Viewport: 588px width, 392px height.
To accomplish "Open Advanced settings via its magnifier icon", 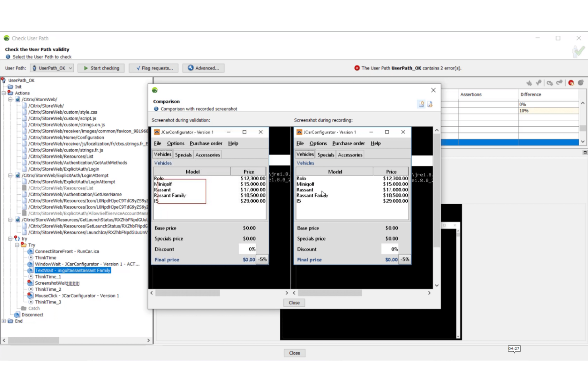I will tap(191, 68).
